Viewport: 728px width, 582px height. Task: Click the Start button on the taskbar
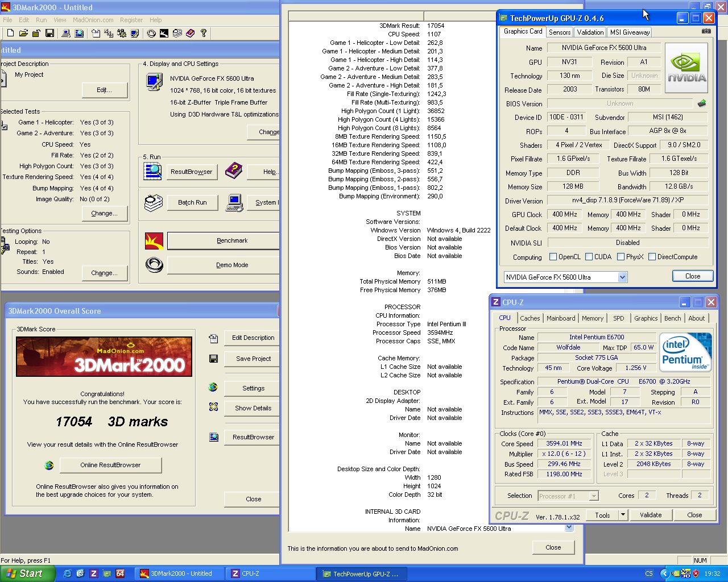tap(28, 573)
